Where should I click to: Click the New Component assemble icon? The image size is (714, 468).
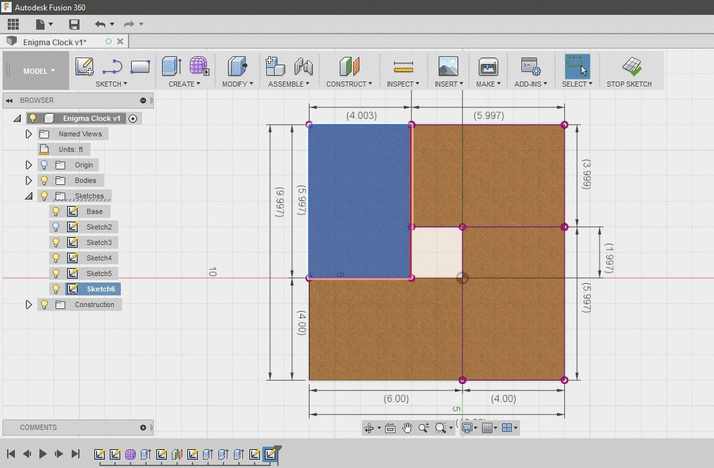(275, 66)
